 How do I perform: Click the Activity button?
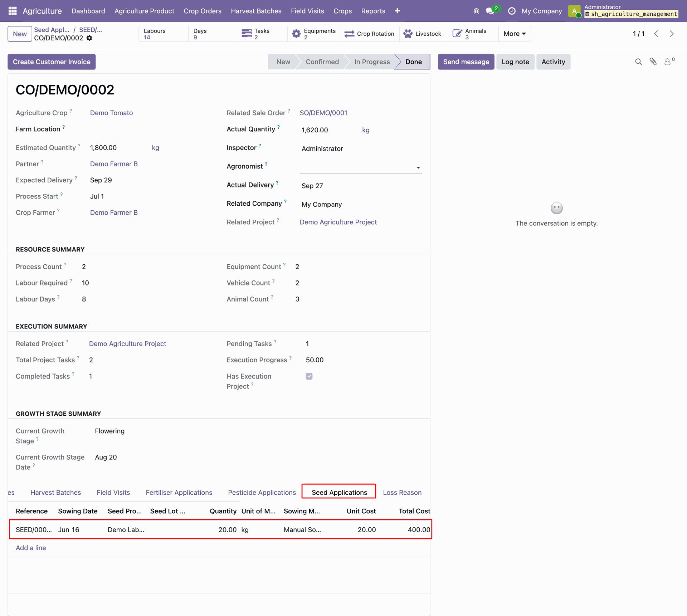(553, 62)
